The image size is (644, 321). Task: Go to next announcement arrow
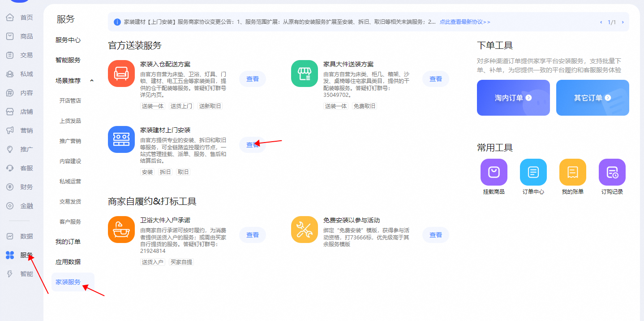click(623, 22)
